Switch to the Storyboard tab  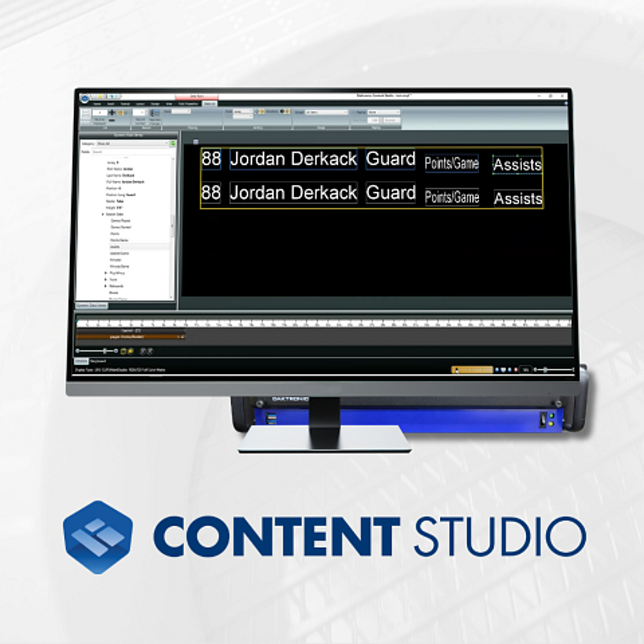[x=98, y=361]
